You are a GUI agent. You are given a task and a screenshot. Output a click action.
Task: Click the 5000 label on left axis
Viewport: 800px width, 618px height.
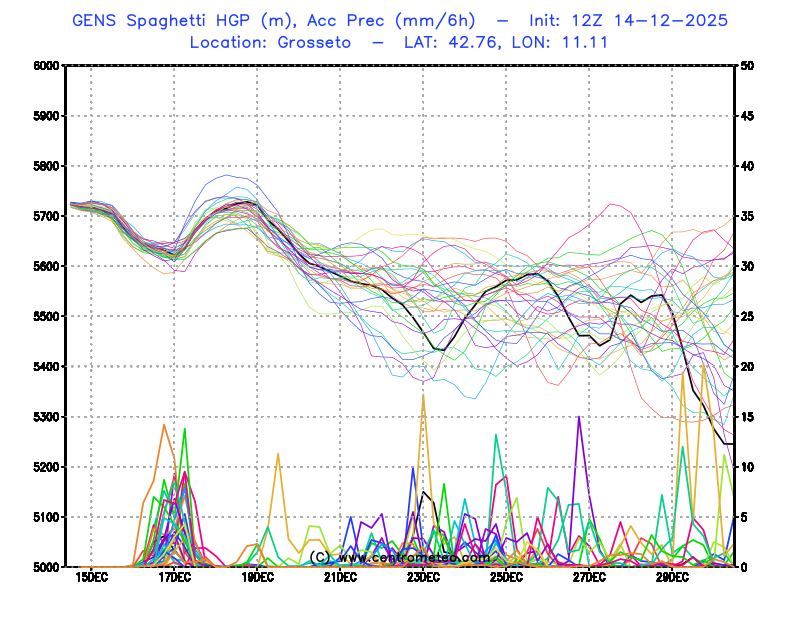click(47, 567)
